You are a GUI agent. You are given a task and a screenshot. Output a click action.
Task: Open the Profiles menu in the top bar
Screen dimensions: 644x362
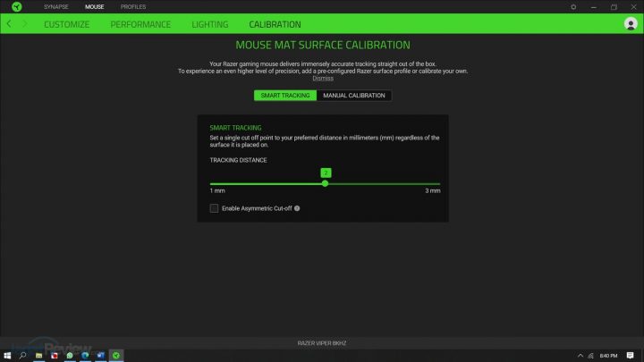click(x=132, y=6)
